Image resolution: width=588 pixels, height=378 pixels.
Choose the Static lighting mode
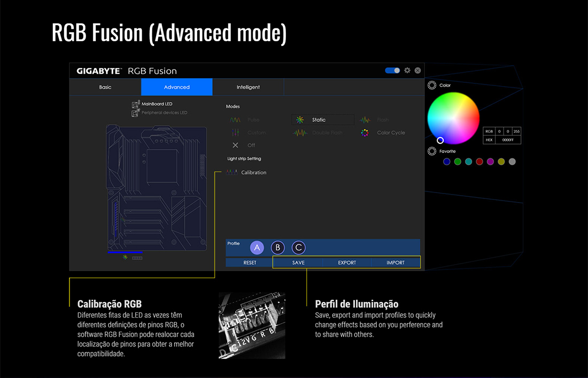[323, 120]
